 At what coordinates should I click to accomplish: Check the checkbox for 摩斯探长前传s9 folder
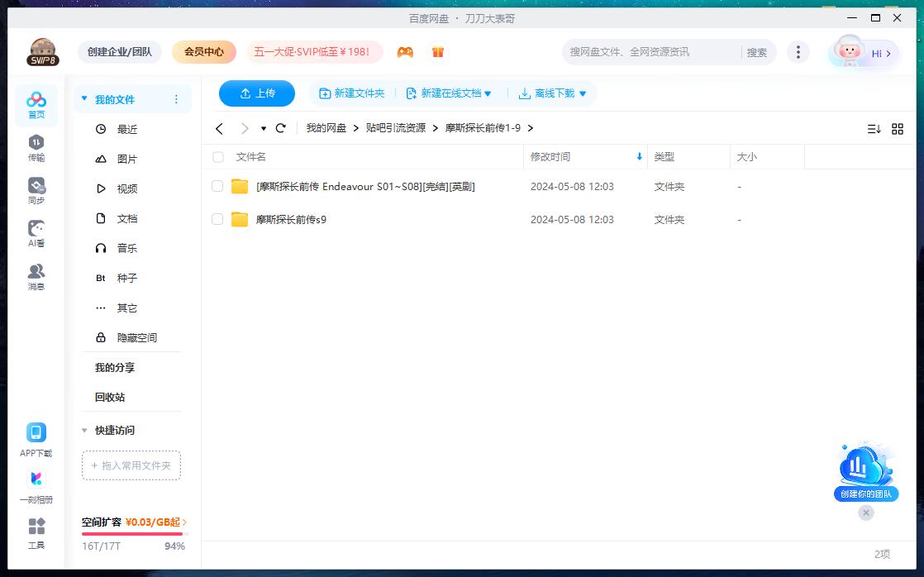coord(217,219)
